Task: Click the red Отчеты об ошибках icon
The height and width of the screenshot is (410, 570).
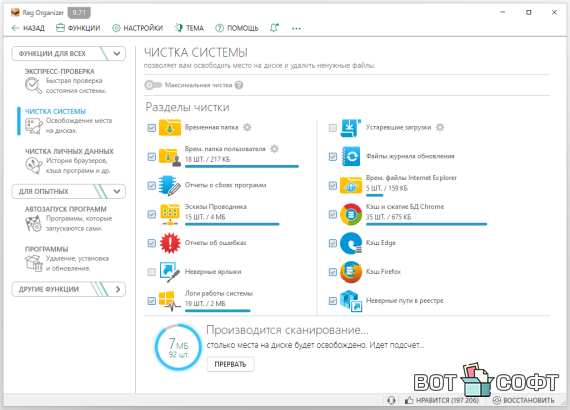Action: pyautogui.click(x=170, y=243)
